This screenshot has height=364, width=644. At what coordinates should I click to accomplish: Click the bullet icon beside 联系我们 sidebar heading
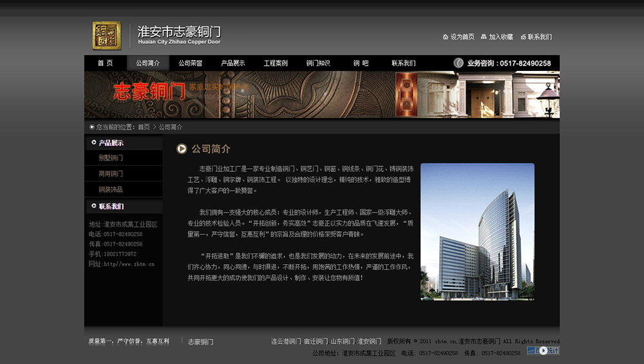[94, 206]
